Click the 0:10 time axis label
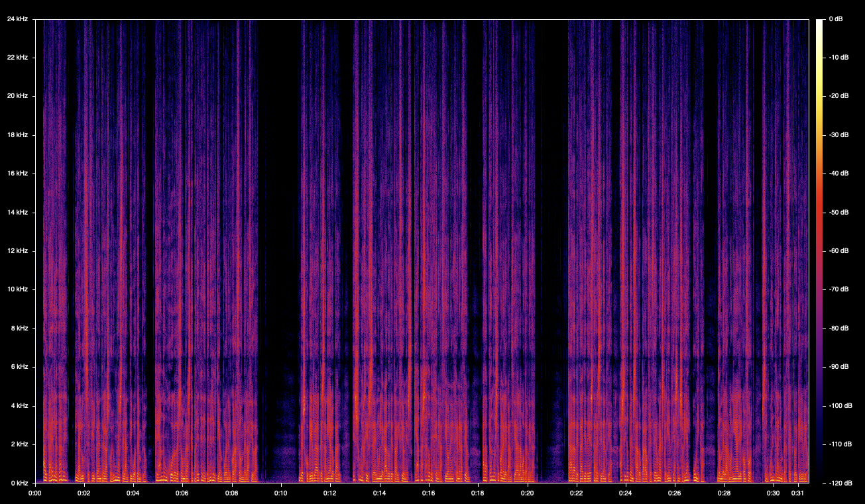Viewport: 865px width, 504px height. 280,493
